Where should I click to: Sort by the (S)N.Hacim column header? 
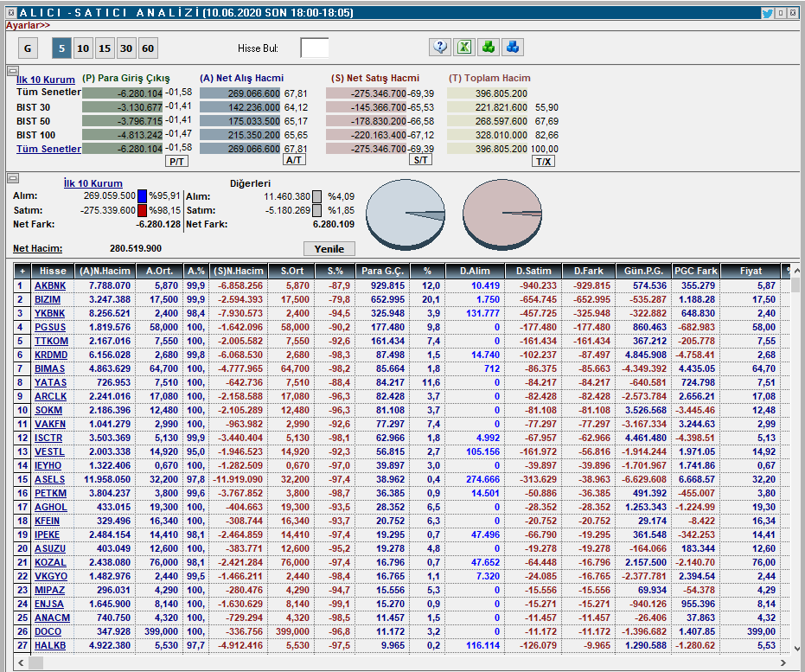click(x=239, y=271)
